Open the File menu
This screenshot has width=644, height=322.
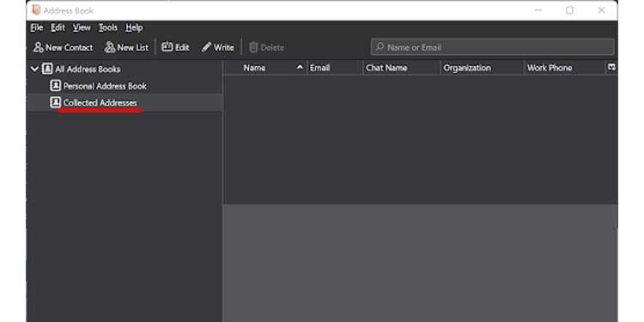pos(37,28)
